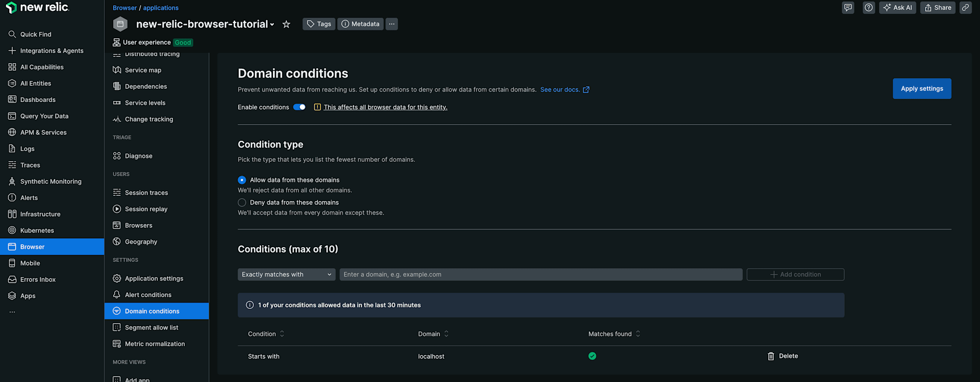The height and width of the screenshot is (382, 980).
Task: Expand new-relic-browser-tutorial entity dropdown
Action: pyautogui.click(x=272, y=25)
